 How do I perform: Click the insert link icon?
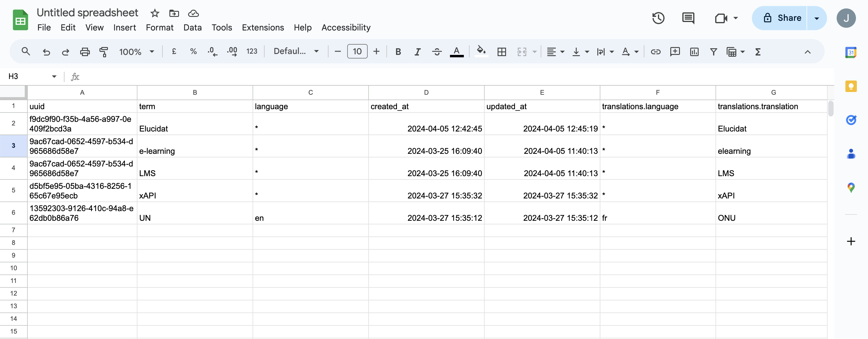(x=656, y=52)
